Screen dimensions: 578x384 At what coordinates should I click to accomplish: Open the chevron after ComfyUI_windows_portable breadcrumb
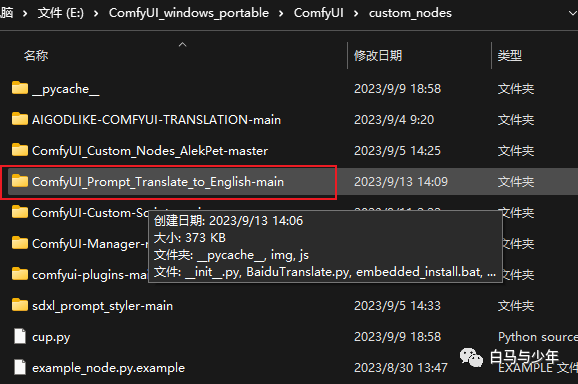pyautogui.click(x=281, y=14)
